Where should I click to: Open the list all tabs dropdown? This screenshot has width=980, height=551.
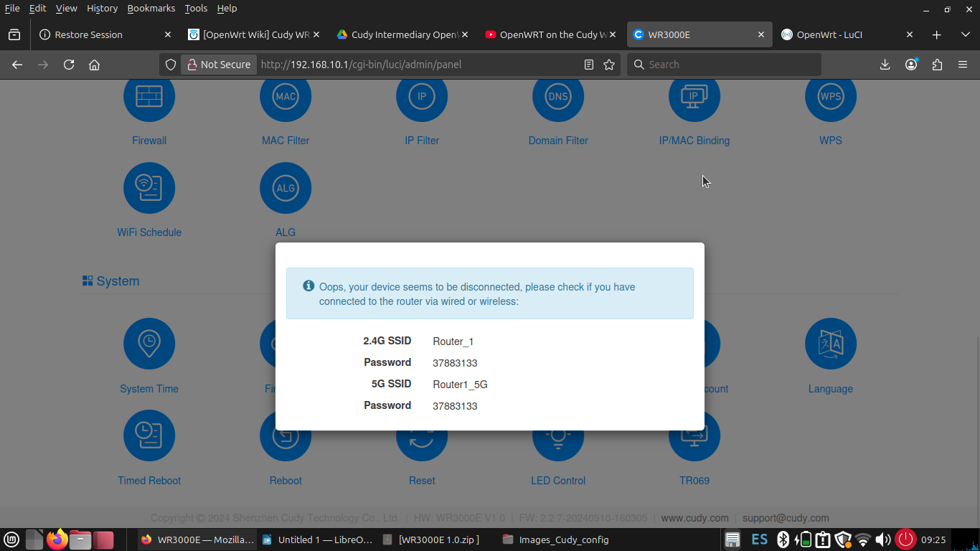[965, 34]
